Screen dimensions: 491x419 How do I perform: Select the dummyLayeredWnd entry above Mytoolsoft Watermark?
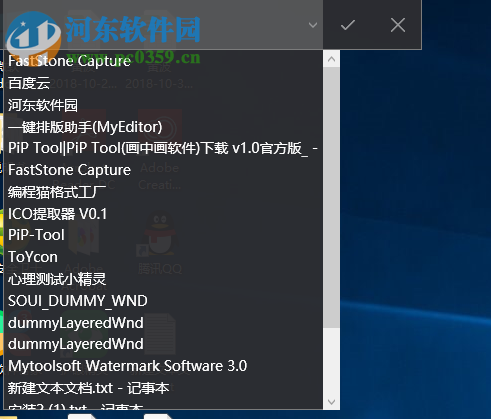click(163, 344)
